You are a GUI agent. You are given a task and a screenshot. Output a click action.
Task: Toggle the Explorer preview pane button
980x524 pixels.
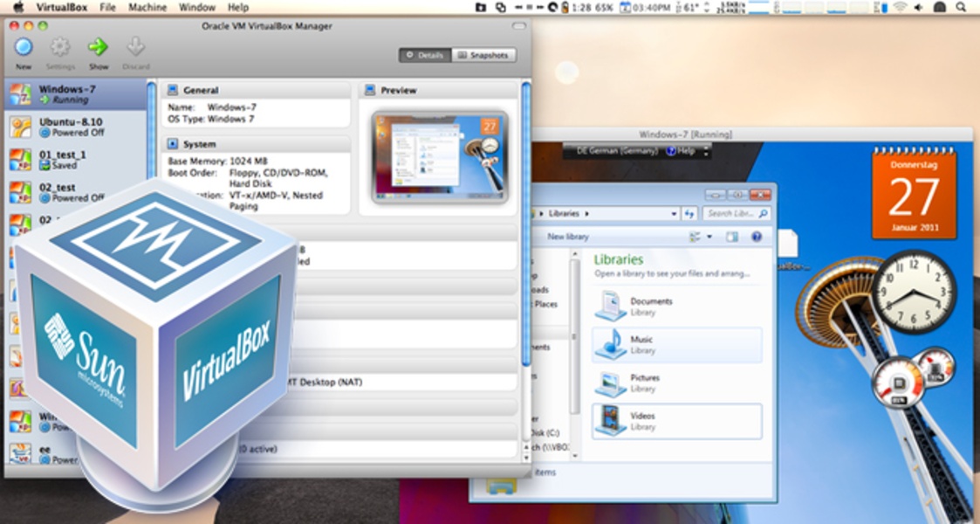tap(732, 237)
